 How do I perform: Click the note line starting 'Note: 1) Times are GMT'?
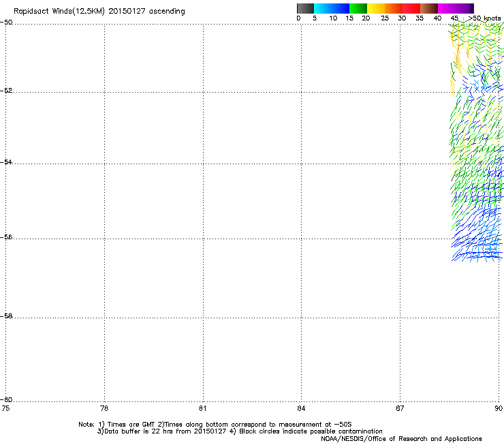[215, 425]
